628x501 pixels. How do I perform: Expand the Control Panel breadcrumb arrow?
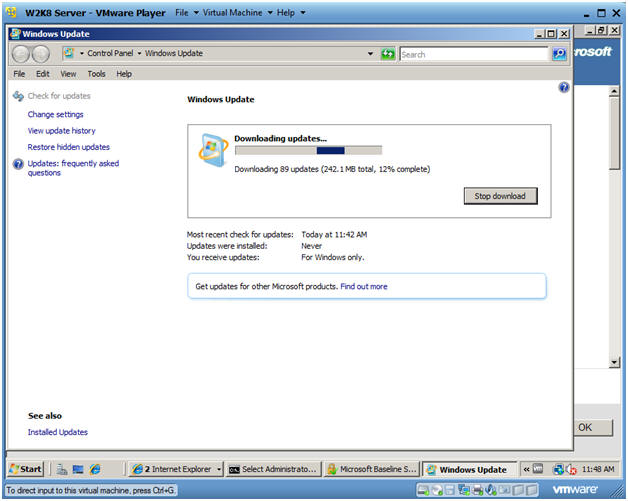tap(139, 53)
